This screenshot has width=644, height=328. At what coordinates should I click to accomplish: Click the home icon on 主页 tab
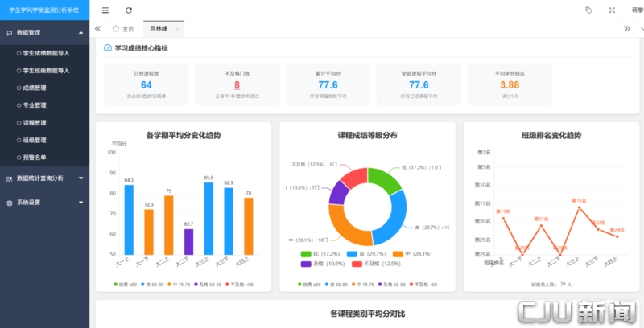point(116,29)
